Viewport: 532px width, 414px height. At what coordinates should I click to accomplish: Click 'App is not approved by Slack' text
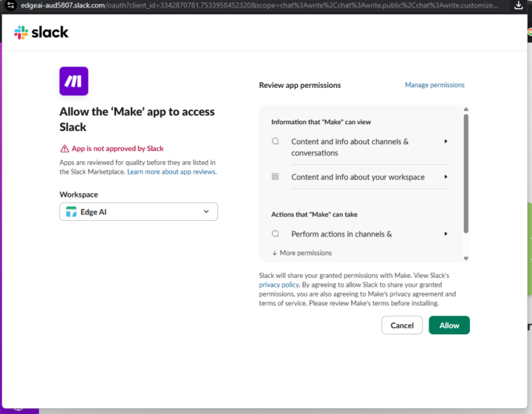pyautogui.click(x=117, y=149)
